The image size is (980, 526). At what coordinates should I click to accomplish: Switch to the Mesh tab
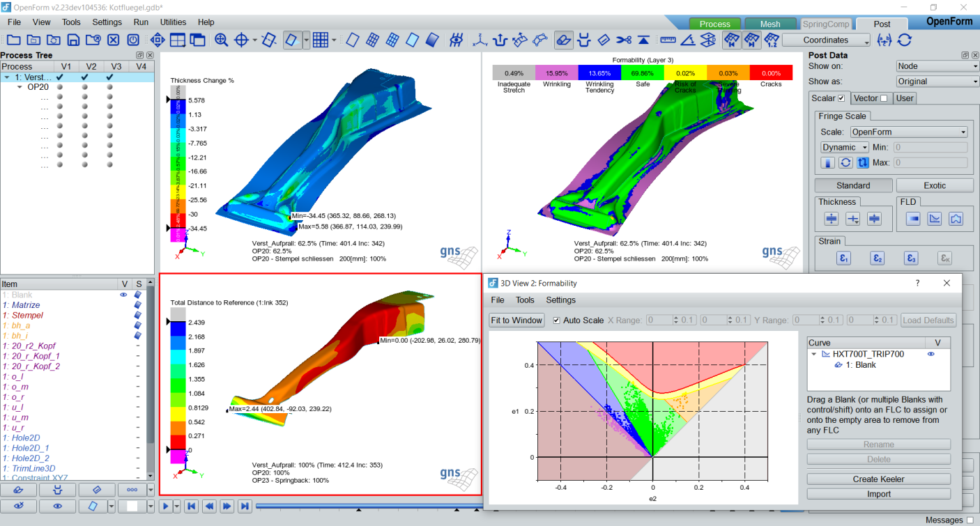pyautogui.click(x=770, y=24)
